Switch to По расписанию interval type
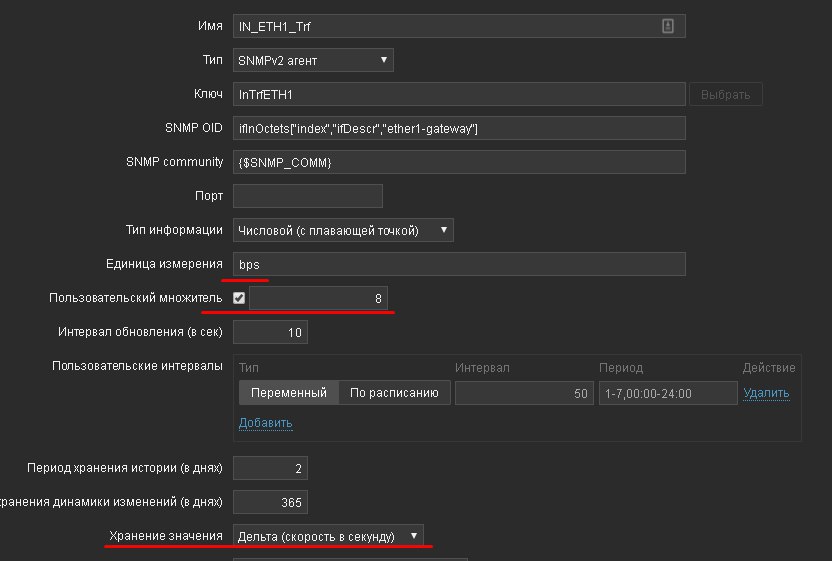This screenshot has height=561, width=832. 394,393
